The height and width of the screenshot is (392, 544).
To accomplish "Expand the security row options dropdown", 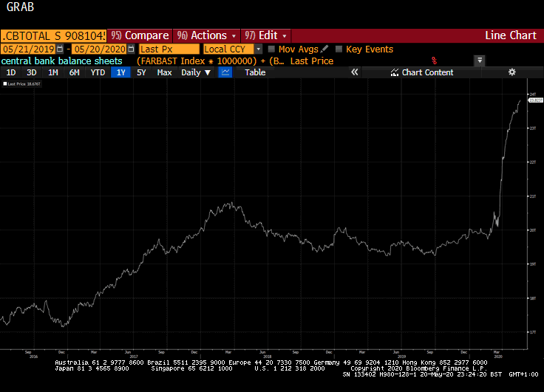I will [480, 61].
